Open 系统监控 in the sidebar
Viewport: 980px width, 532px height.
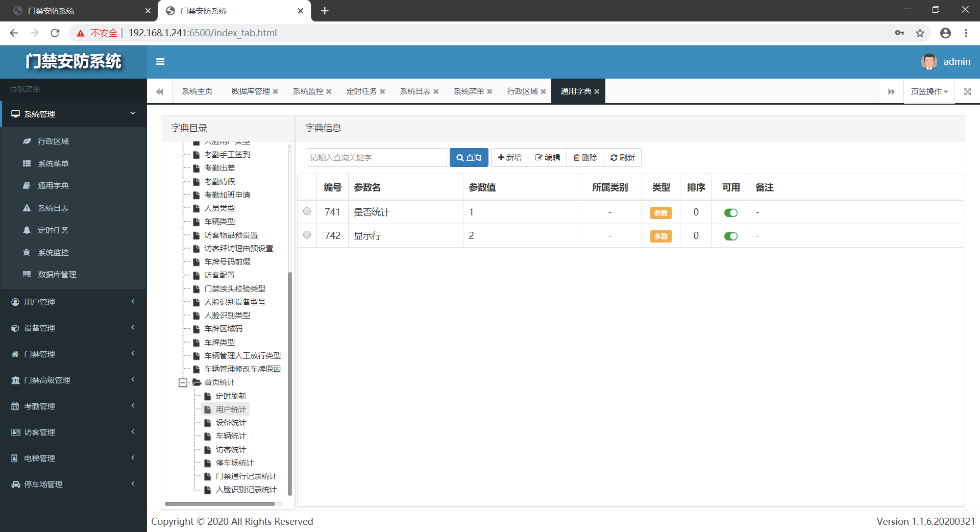pyautogui.click(x=53, y=252)
